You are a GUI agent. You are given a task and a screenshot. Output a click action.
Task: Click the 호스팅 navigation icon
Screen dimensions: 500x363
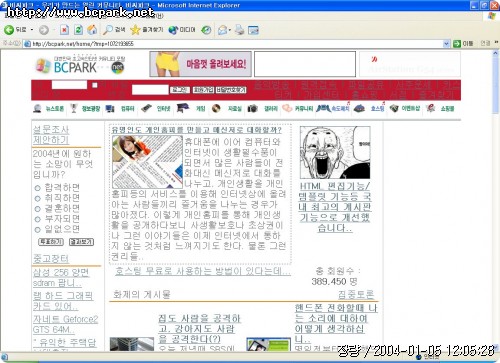coord(359,108)
